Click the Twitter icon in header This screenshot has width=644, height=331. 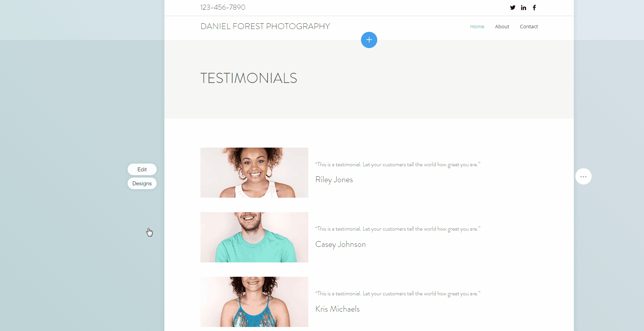[x=513, y=7]
